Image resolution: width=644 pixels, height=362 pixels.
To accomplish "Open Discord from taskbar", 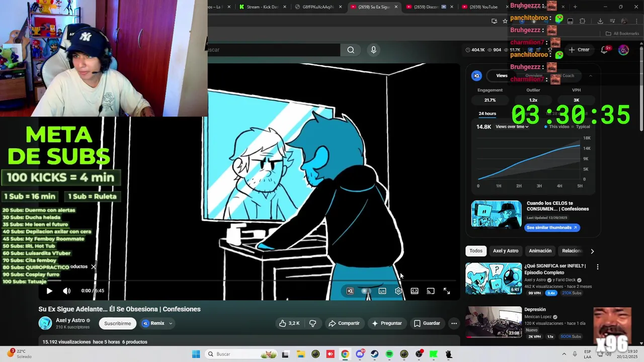I will (360, 354).
